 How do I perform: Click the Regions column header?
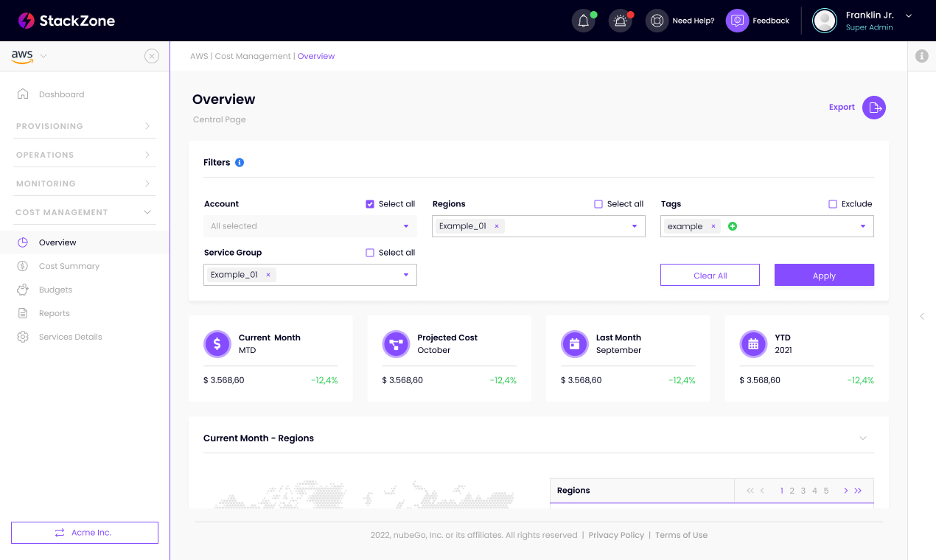coord(642,491)
